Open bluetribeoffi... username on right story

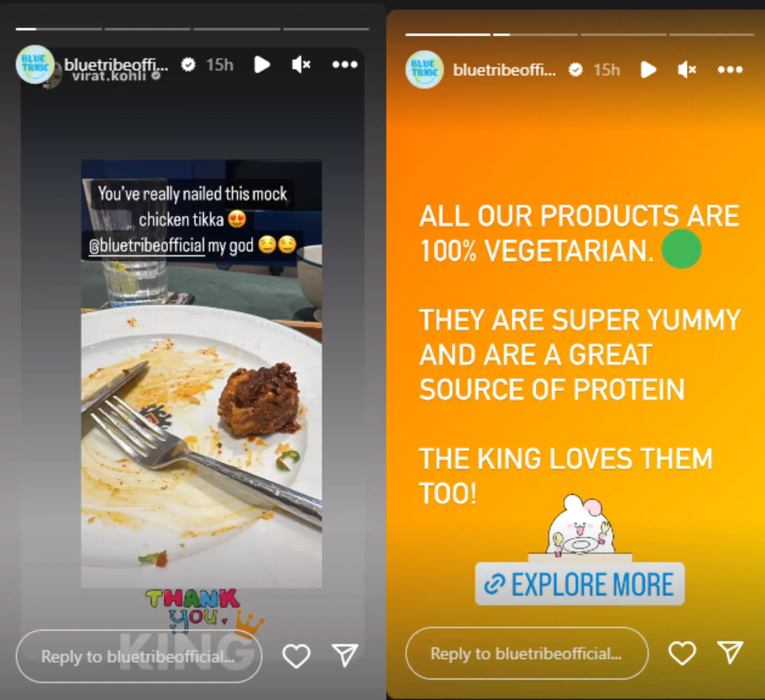point(504,70)
